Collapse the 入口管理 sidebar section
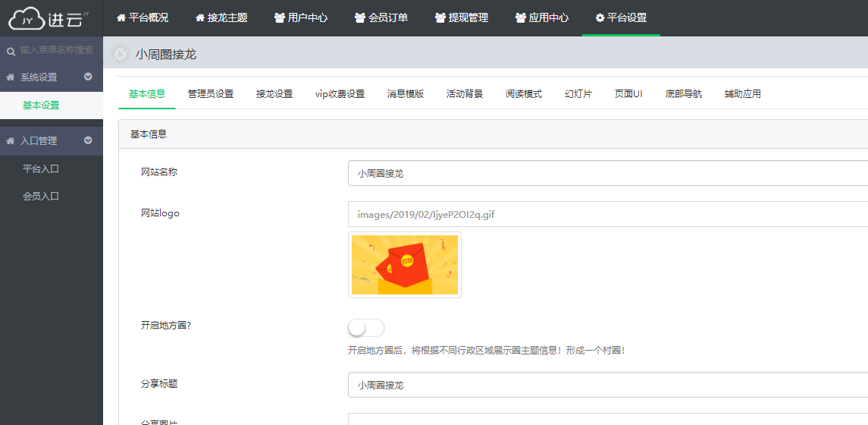This screenshot has width=868, height=425. (88, 140)
